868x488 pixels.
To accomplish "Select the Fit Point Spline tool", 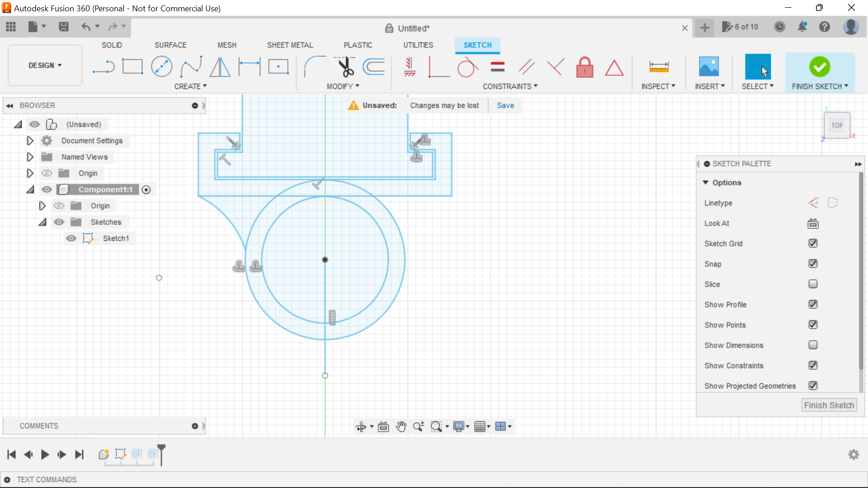I will click(x=190, y=66).
